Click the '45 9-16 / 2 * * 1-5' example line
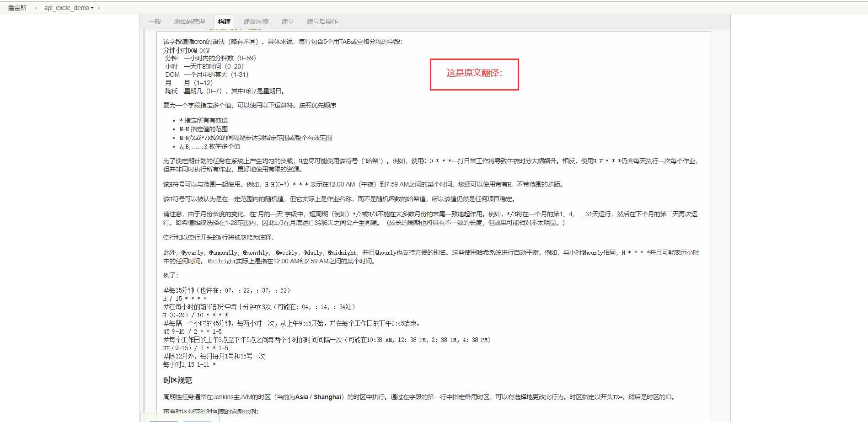The image size is (868, 422). click(x=193, y=331)
